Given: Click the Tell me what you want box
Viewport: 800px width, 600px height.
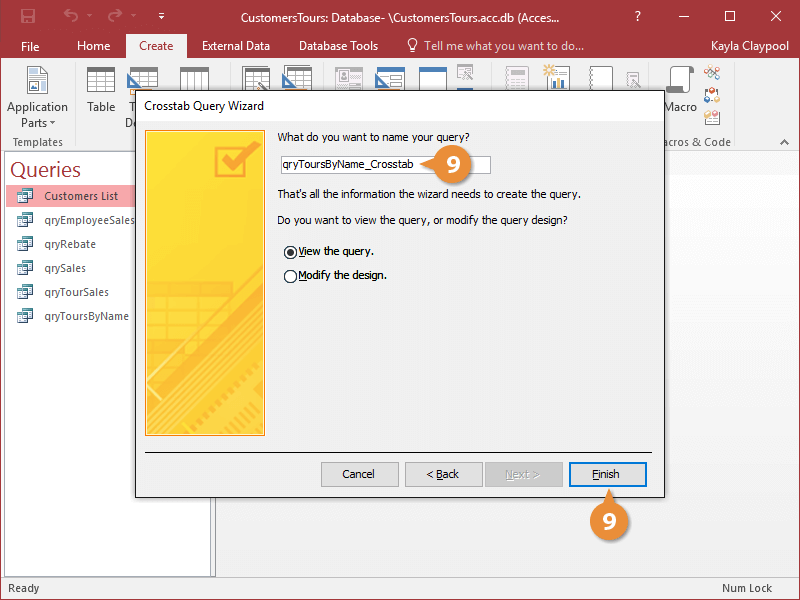Looking at the screenshot, I should coord(495,46).
